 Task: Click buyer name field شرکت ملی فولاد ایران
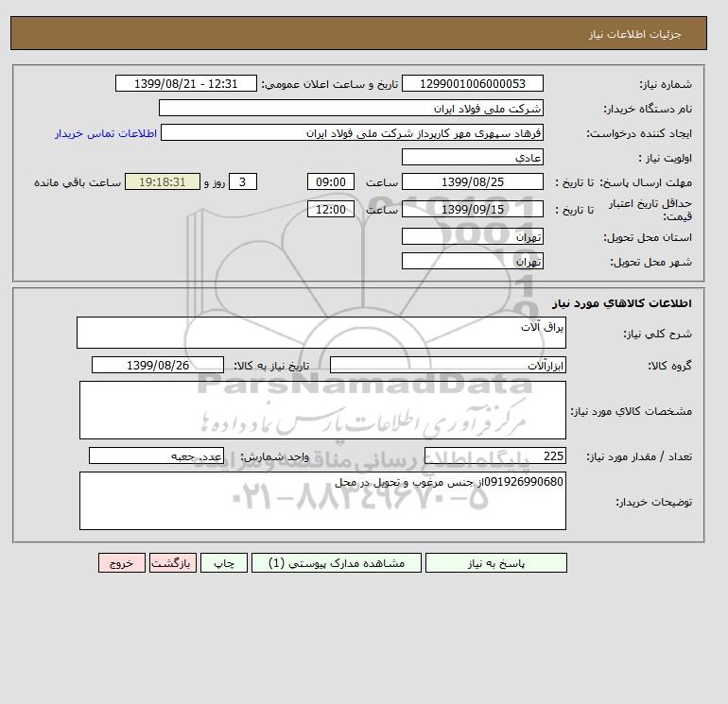(351, 108)
